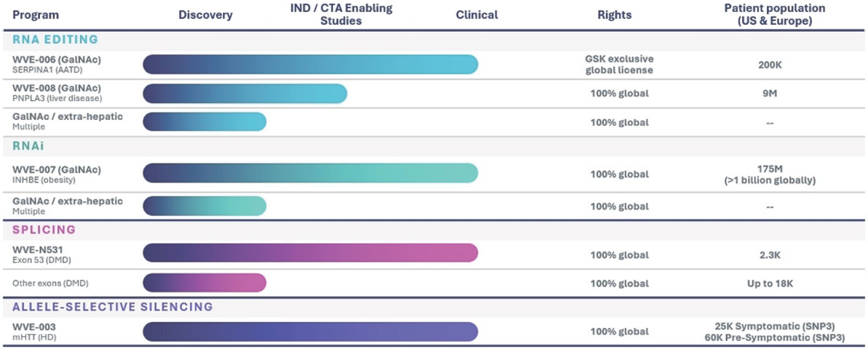Viewport: 868px width, 349px height.
Task: Click the GSK exclusive global license text
Action: click(619, 64)
